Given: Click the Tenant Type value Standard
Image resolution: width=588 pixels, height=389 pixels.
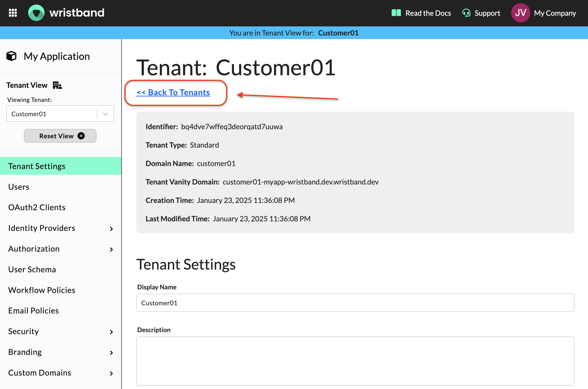Looking at the screenshot, I should (x=204, y=145).
